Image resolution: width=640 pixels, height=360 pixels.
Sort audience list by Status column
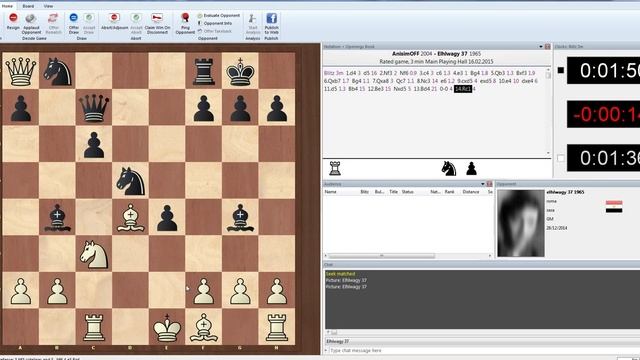coord(407,192)
